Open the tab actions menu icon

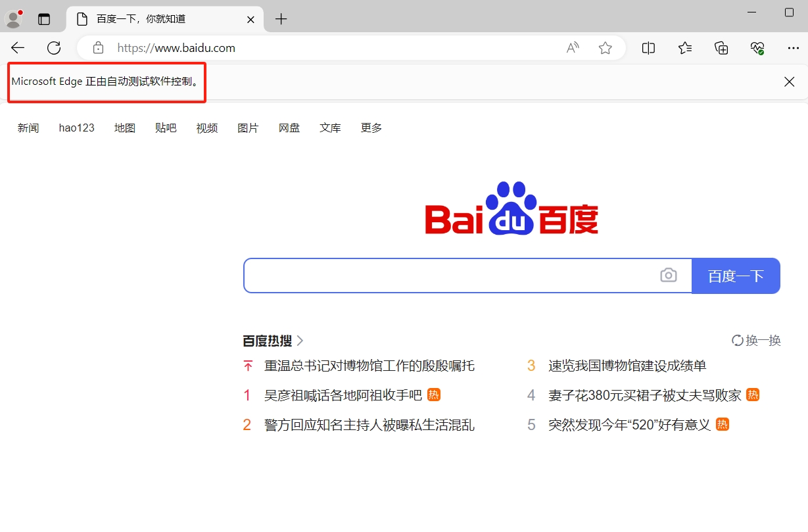coord(44,19)
